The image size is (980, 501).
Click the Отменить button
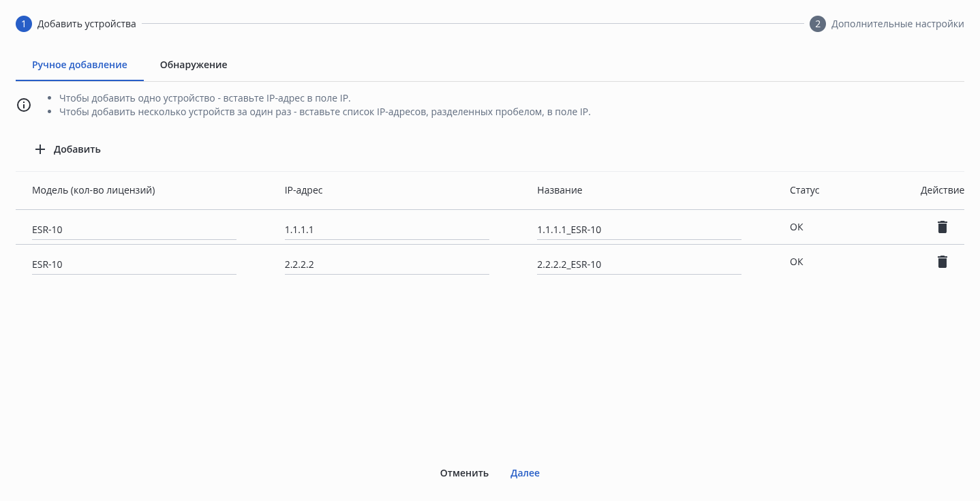pyautogui.click(x=464, y=473)
